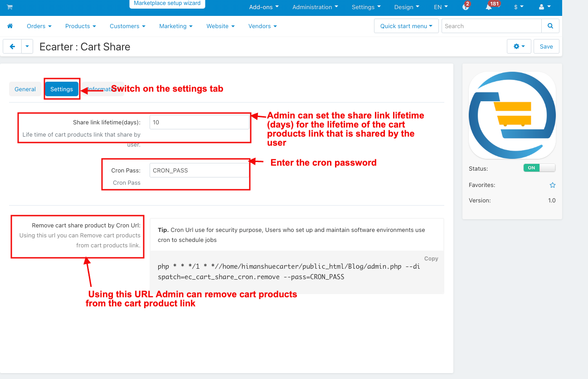The height and width of the screenshot is (379, 588).
Task: Switch to the General tab
Action: coord(25,89)
